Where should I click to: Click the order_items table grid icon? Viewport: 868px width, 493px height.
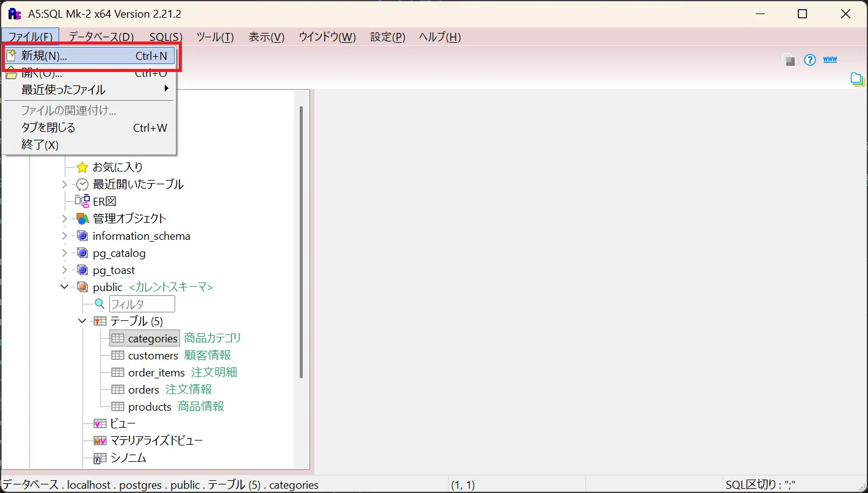pos(118,372)
